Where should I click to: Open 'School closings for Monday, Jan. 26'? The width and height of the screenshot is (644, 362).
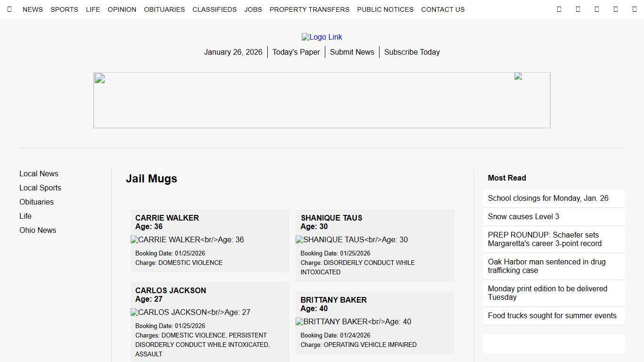pyautogui.click(x=548, y=198)
